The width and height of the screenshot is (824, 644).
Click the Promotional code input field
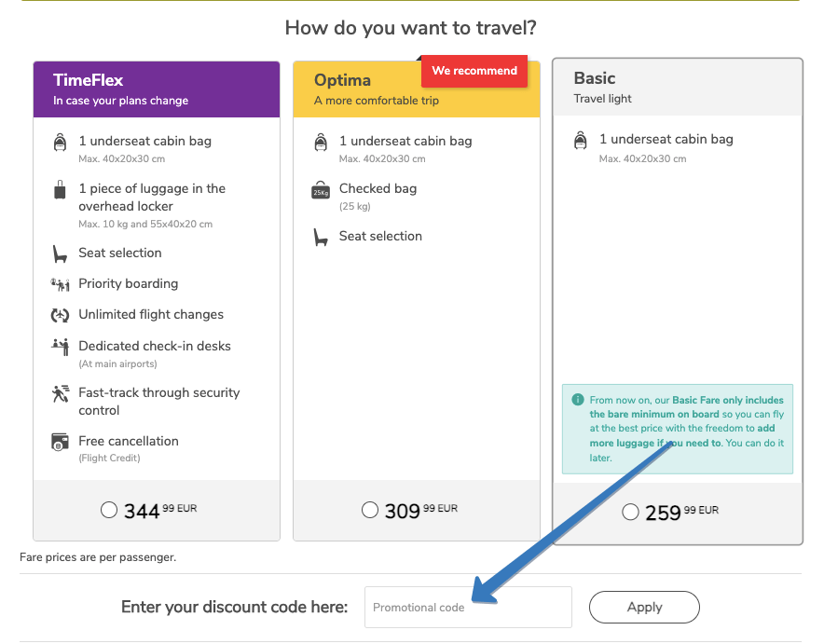point(468,607)
